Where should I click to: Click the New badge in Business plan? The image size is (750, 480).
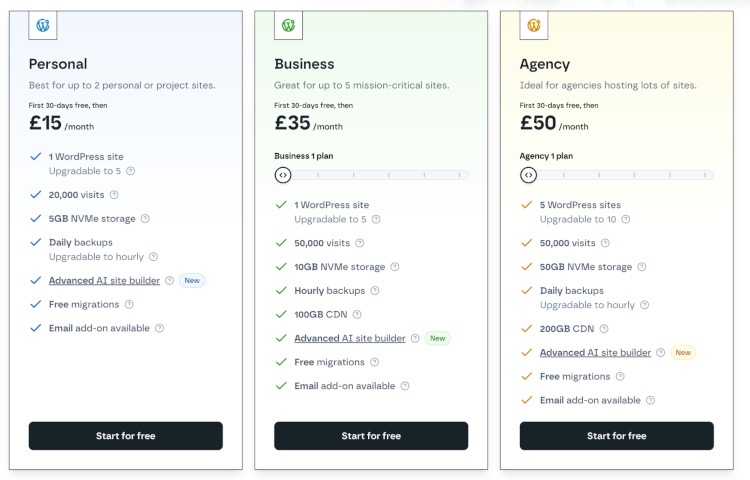[437, 339]
